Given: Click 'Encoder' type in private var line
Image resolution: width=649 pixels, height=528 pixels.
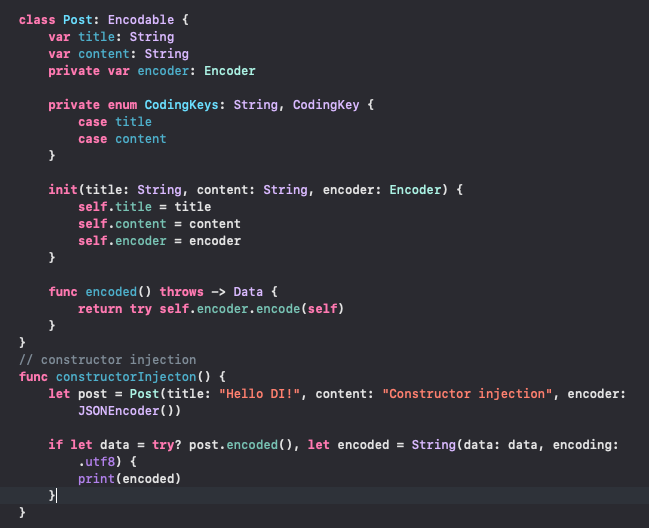Looking at the screenshot, I should [x=230, y=71].
